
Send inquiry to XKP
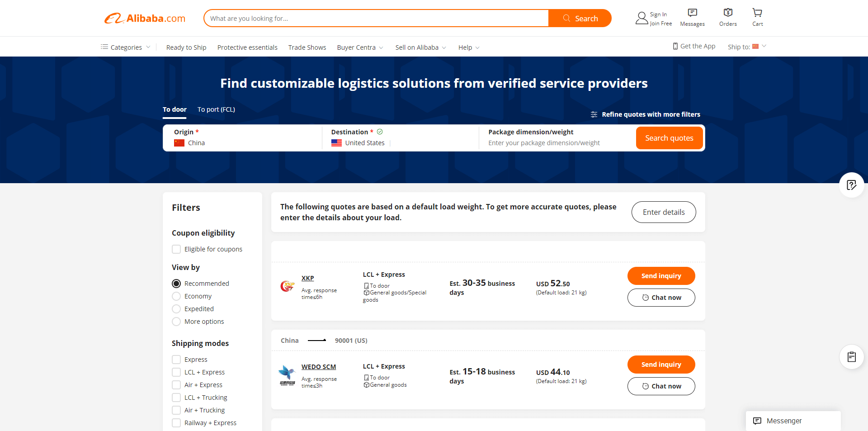click(661, 276)
